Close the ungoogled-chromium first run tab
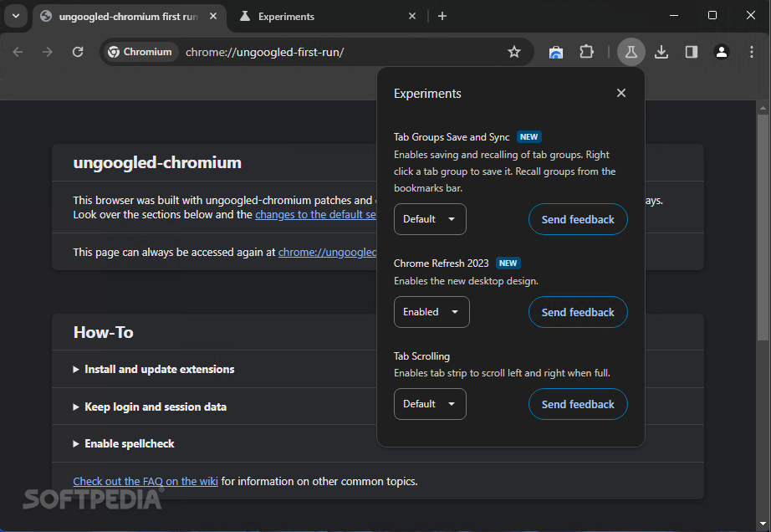Viewport: 771px width, 532px height. [x=213, y=16]
